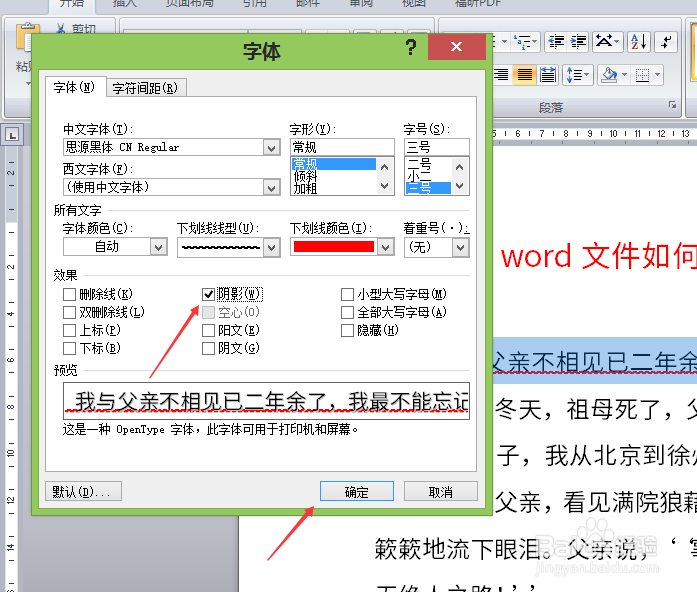Image resolution: width=697 pixels, height=592 pixels.
Task: Toggle show/hide paragraph marks icon
Action: (x=666, y=42)
